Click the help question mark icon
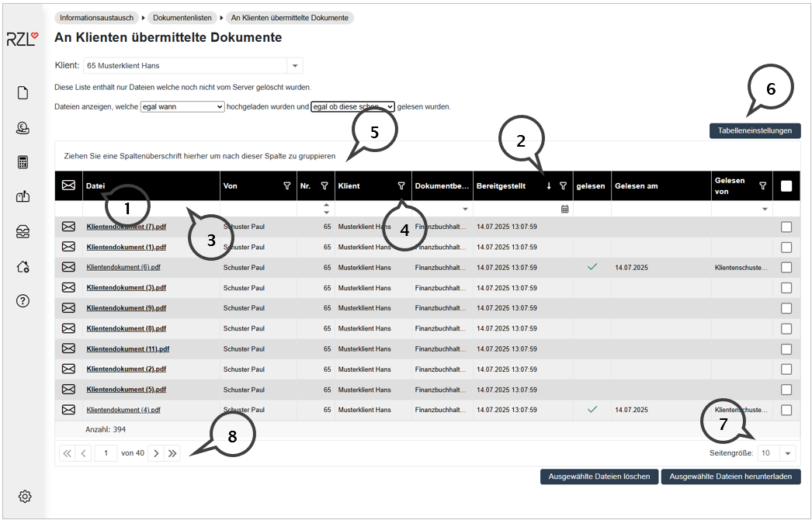The height and width of the screenshot is (520, 812). (23, 301)
